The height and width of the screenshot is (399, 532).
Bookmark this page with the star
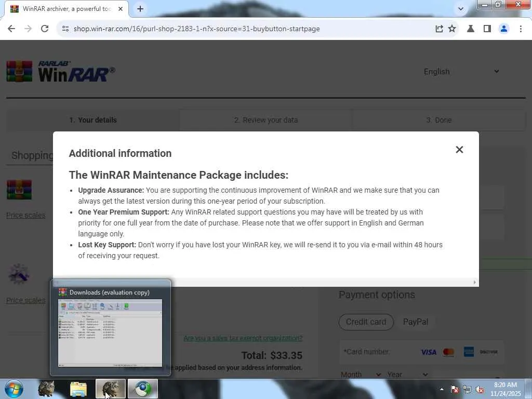452,29
